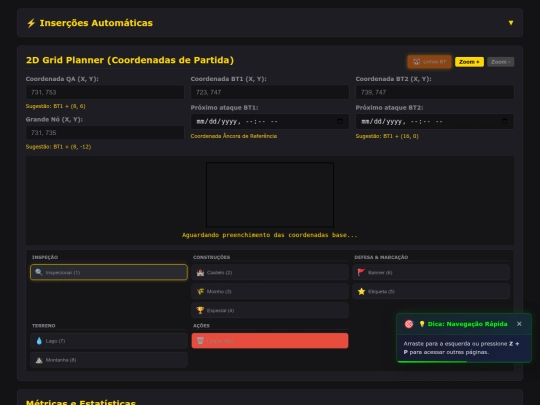Select the Moinho (3) building tool
Screen dimensions: 540x405
(x=270, y=291)
